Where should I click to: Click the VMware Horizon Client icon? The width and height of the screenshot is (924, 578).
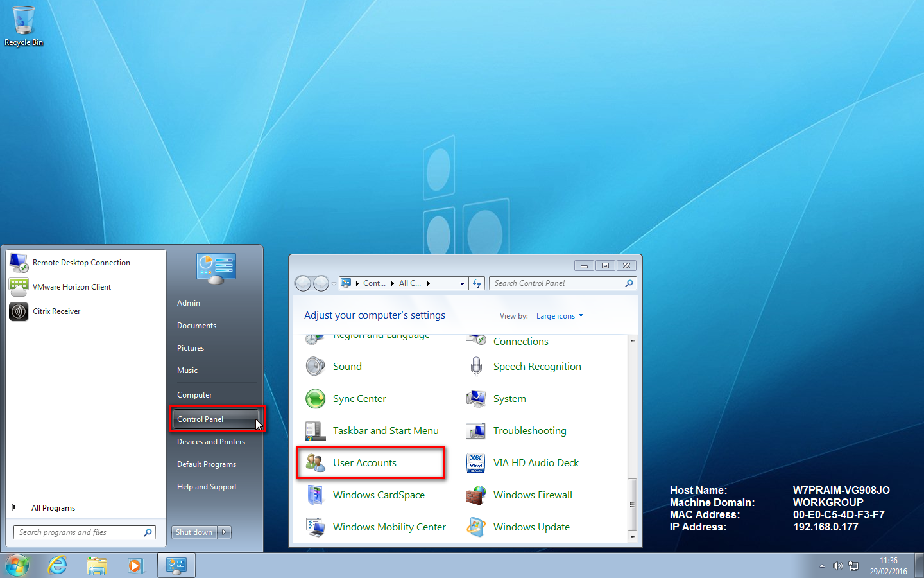coord(19,287)
